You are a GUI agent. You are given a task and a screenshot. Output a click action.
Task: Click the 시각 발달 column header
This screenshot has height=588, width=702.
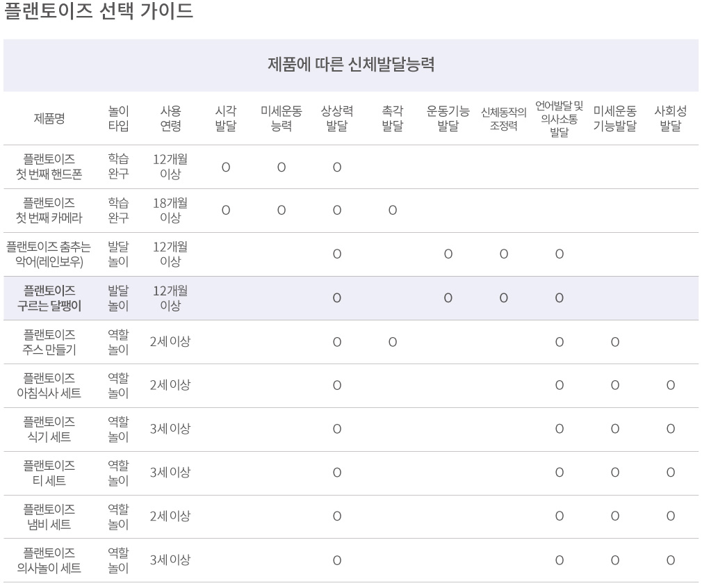(226, 118)
